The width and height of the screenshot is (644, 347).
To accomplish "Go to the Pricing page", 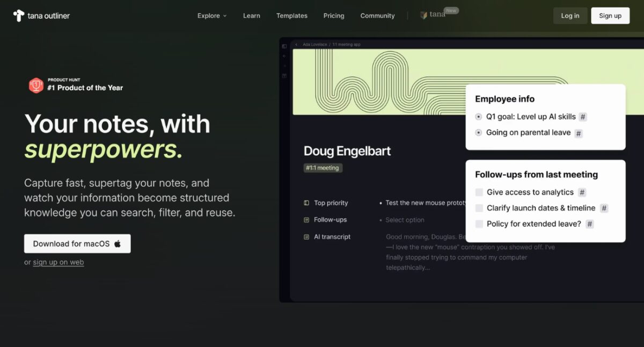I will point(334,16).
